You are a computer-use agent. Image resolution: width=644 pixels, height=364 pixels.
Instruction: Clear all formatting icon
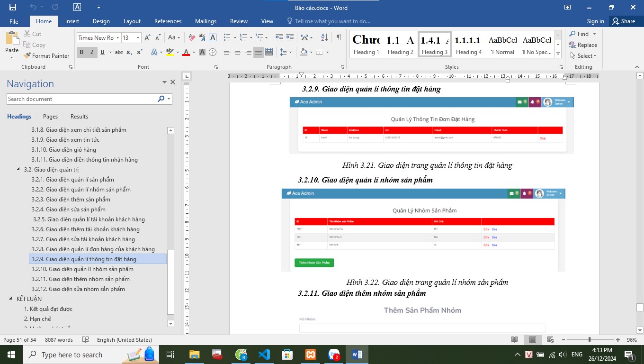point(192,37)
